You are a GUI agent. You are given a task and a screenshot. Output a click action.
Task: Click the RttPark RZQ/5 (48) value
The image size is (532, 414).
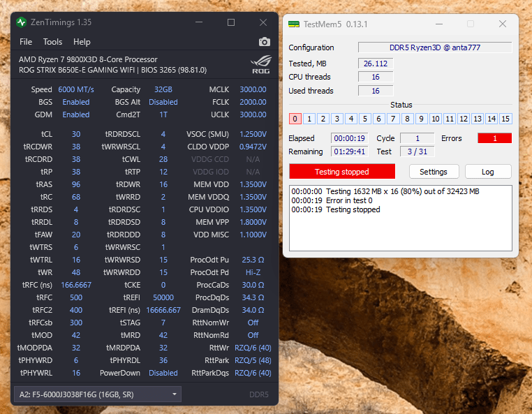tap(253, 360)
